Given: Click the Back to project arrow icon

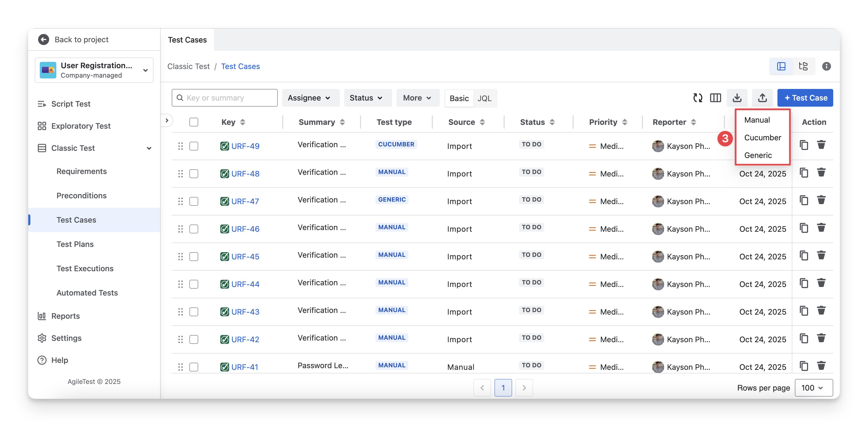Looking at the screenshot, I should [43, 39].
